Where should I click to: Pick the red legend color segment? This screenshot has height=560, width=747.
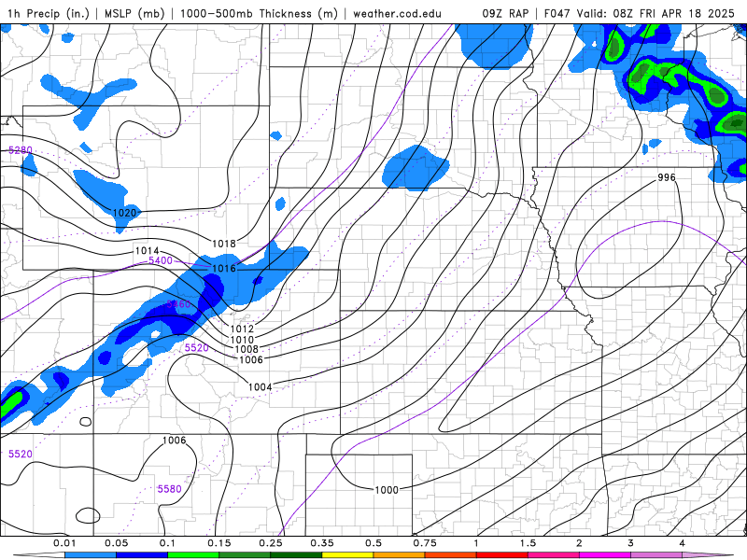tap(502, 555)
